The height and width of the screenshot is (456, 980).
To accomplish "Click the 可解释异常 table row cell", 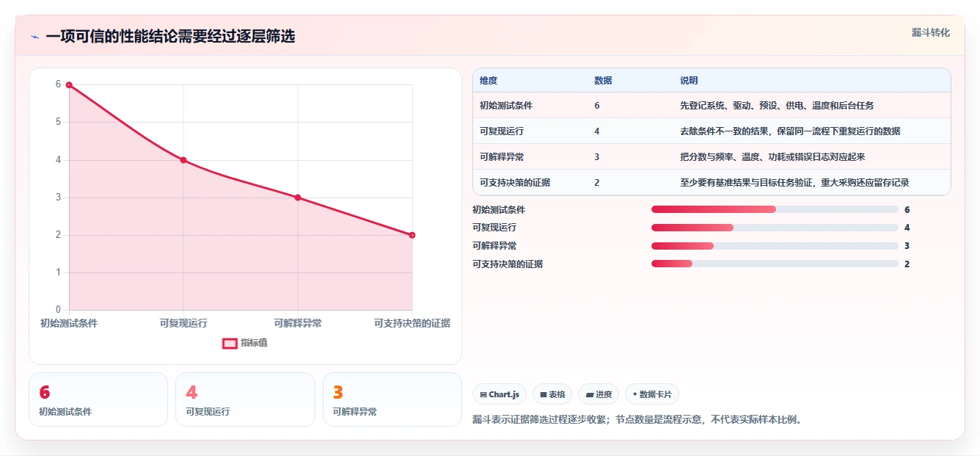I will [502, 157].
